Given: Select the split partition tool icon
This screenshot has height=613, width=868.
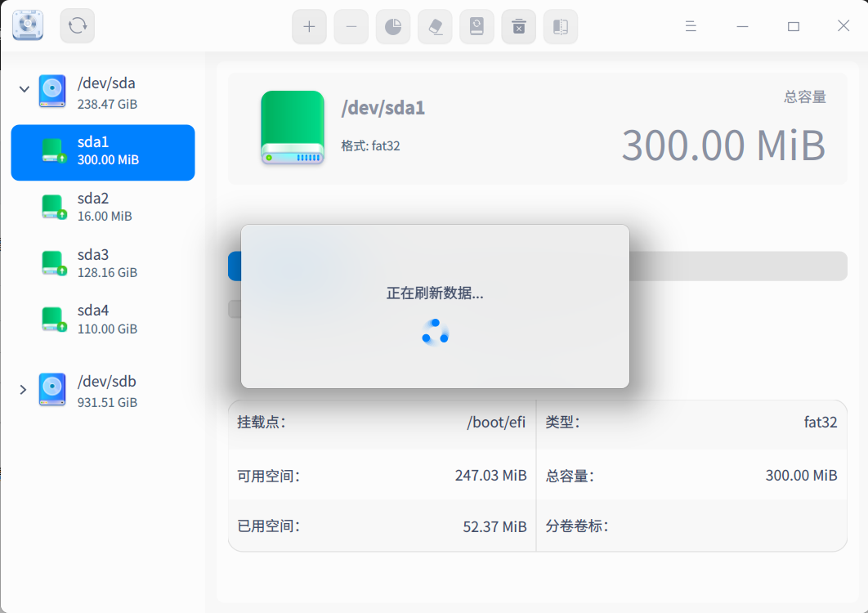Looking at the screenshot, I should coord(561,26).
